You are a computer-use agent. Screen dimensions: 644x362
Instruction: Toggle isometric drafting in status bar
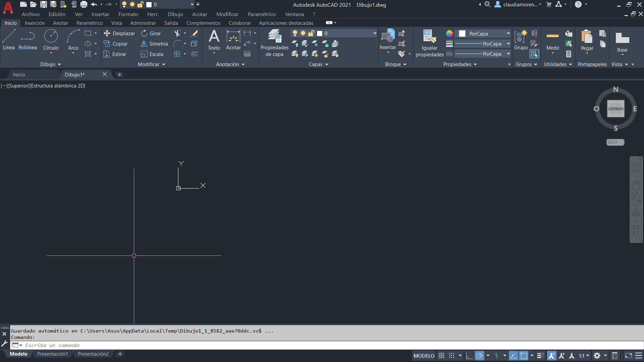click(496, 356)
